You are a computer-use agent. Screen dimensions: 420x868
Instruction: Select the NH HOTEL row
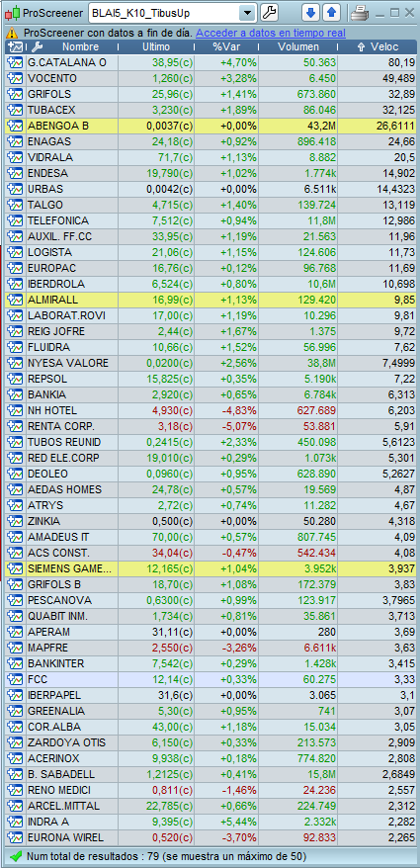[x=210, y=410]
